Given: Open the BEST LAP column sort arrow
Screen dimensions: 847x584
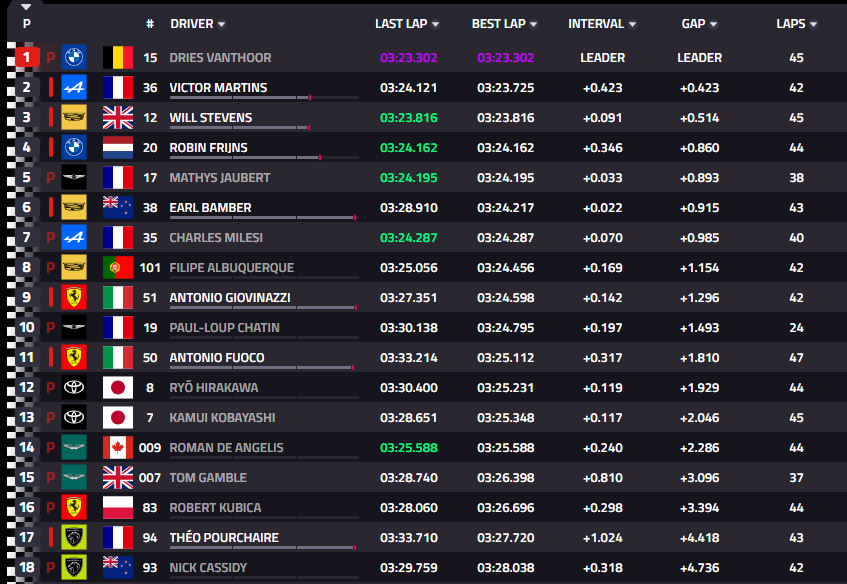Looking at the screenshot, I should tap(533, 24).
